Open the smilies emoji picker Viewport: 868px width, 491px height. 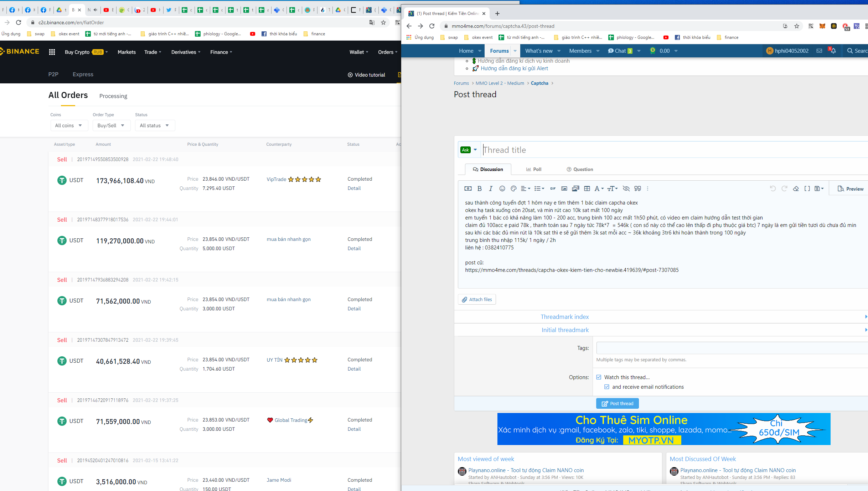coord(502,188)
